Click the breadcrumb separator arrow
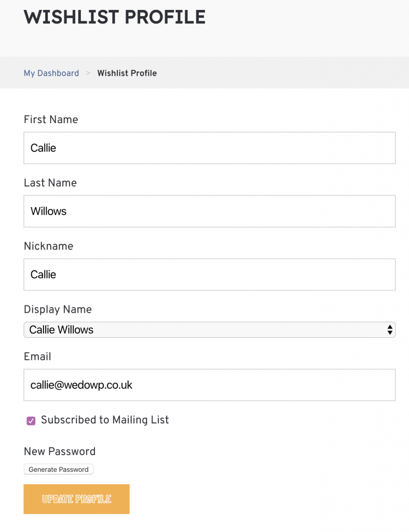This screenshot has height=532, width=409. point(88,73)
